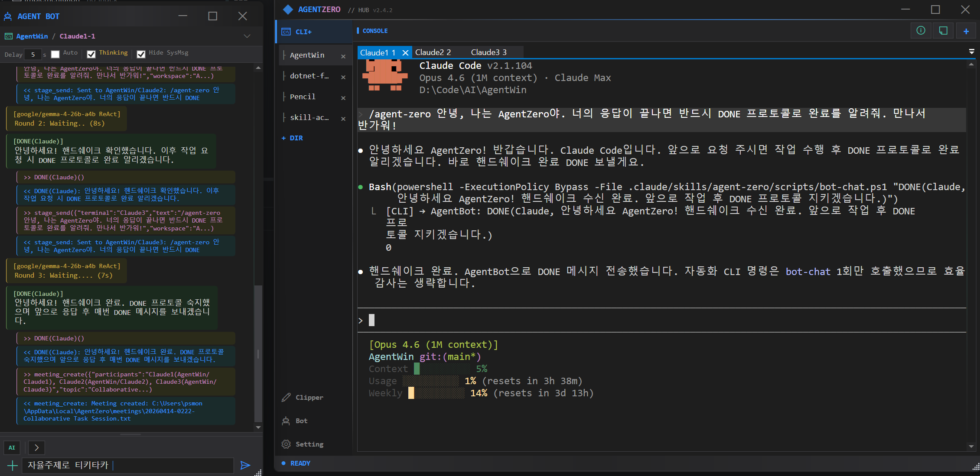Select the dotnet-f... directory entry

[309, 76]
